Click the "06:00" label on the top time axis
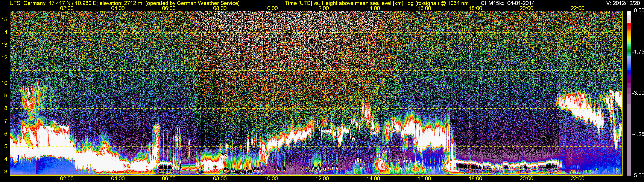Viewport: 644px width, 182px height. click(x=169, y=8)
